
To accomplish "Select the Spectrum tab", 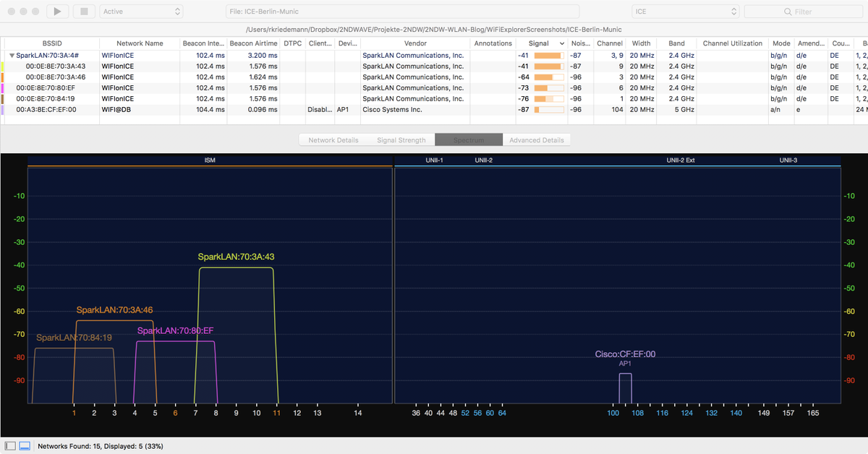I will (x=469, y=140).
